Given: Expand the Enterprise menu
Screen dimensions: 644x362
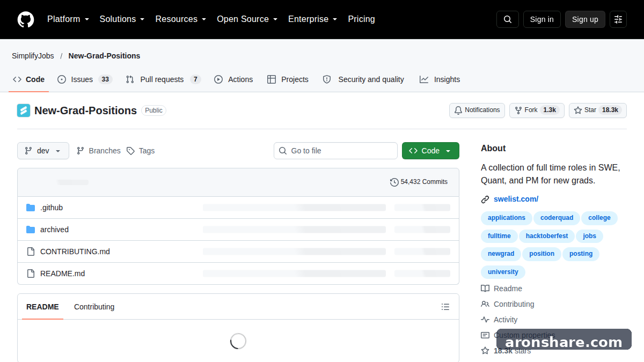Looking at the screenshot, I should [313, 19].
